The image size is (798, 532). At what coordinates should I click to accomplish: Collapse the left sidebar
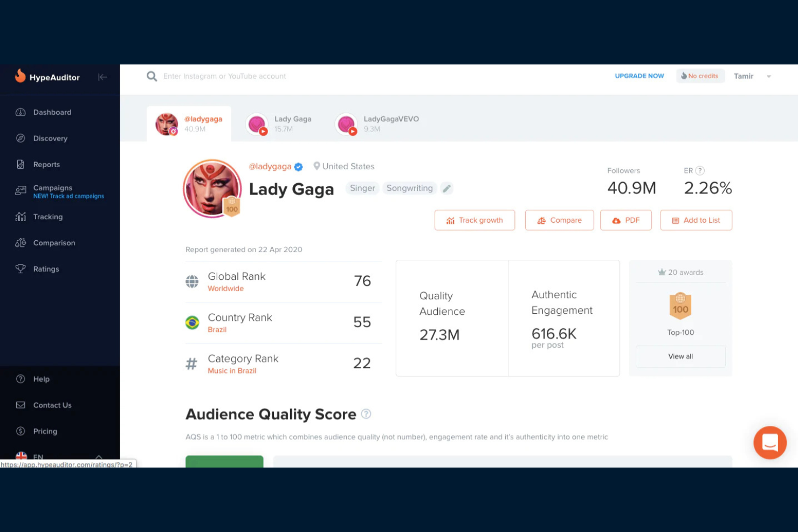(x=102, y=77)
